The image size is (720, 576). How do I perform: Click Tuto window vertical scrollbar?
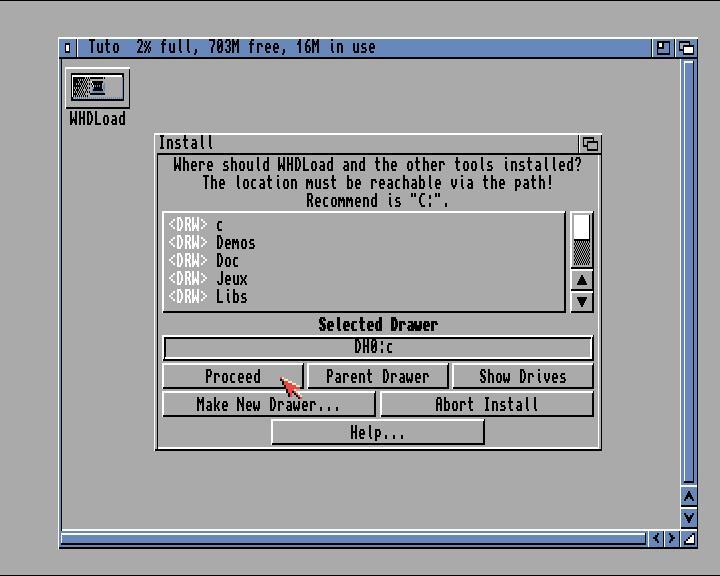click(x=688, y=272)
